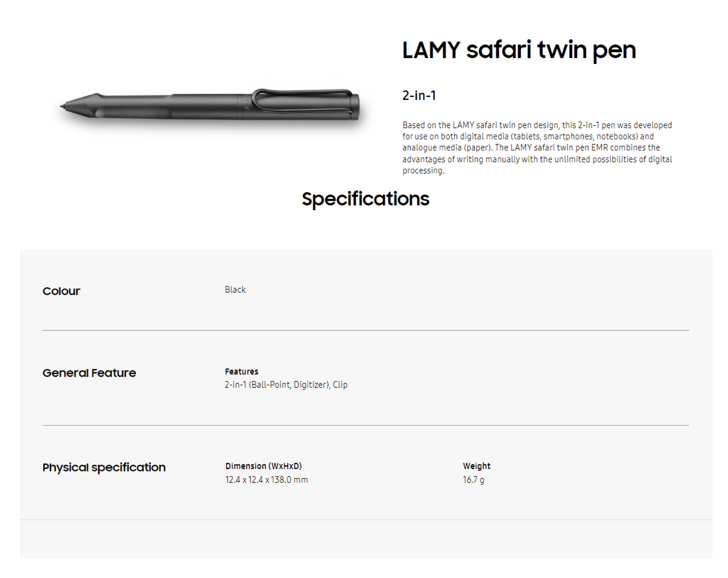Click the "Black" colour value
Image resolution: width=728 pixels, height=578 pixels.
point(235,290)
